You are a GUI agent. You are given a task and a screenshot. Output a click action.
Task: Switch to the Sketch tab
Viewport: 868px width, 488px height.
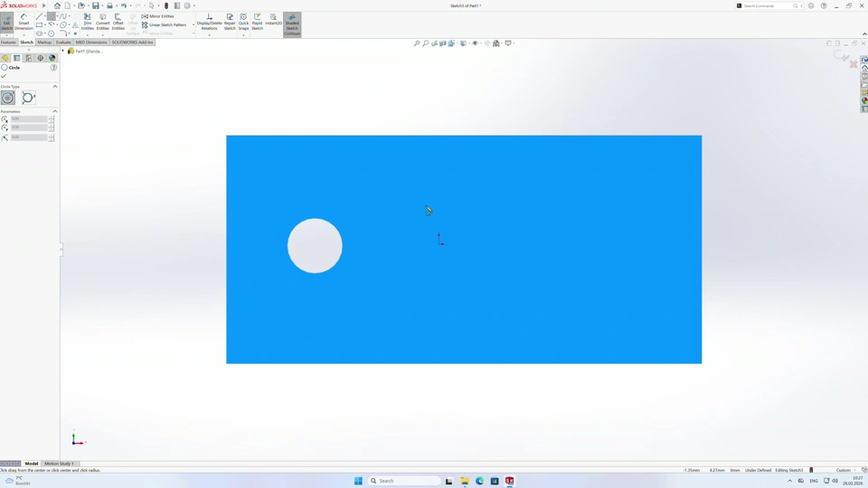[26, 42]
